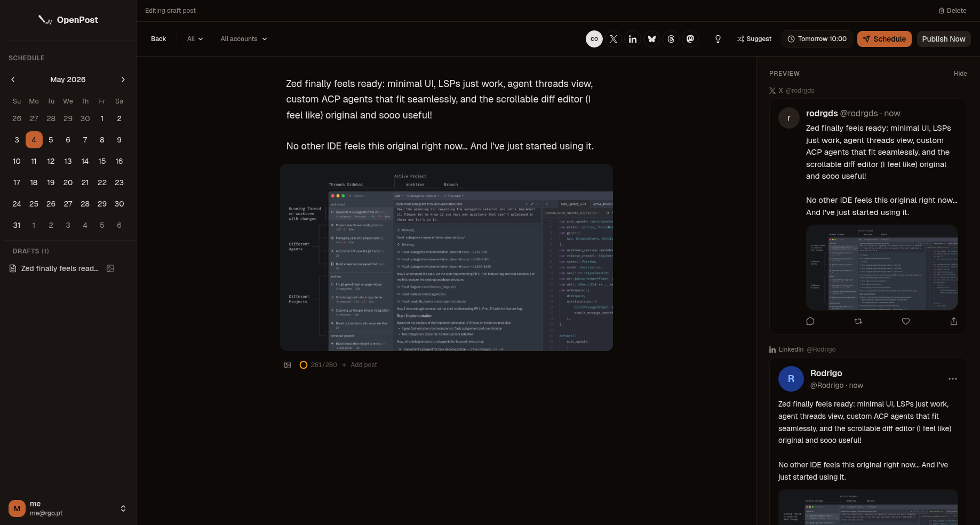980x525 pixels.
Task: Click the add image icon below the post
Action: click(288, 365)
